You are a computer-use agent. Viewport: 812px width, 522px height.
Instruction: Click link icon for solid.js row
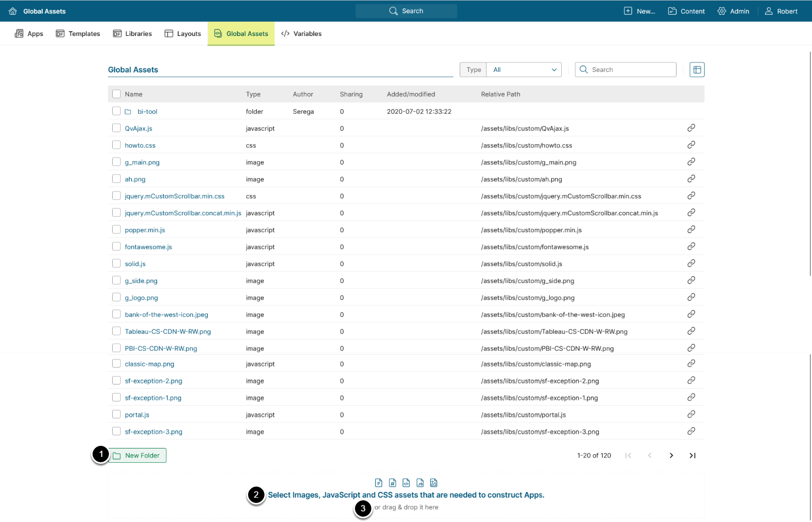coord(691,263)
